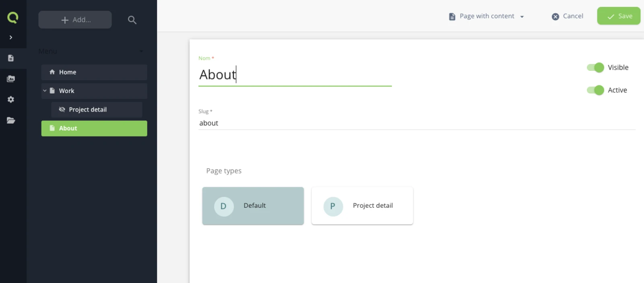Toggle the Active switch
The width and height of the screenshot is (644, 283).
(x=595, y=90)
